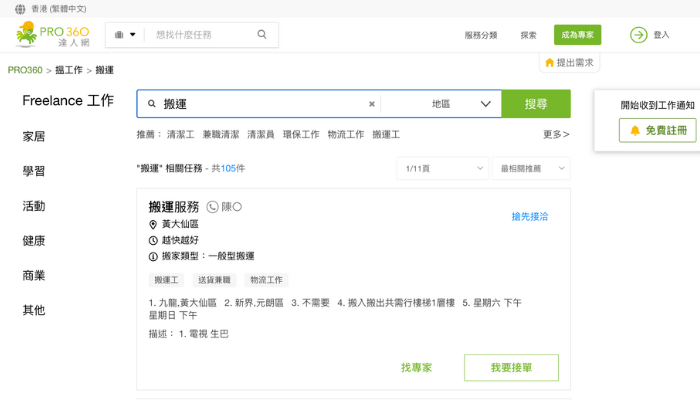Image resolution: width=700 pixels, height=400 pixels.
Task: Click the 送貨兼職 tag chip
Action: 214,280
